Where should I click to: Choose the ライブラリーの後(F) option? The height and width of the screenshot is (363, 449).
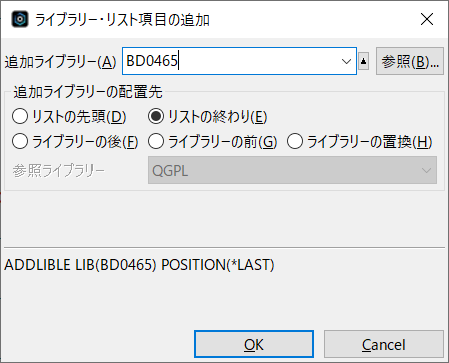(x=75, y=141)
